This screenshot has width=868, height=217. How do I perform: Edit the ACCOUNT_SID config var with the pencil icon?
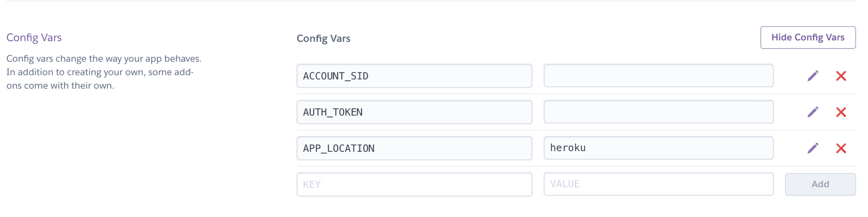(x=813, y=76)
